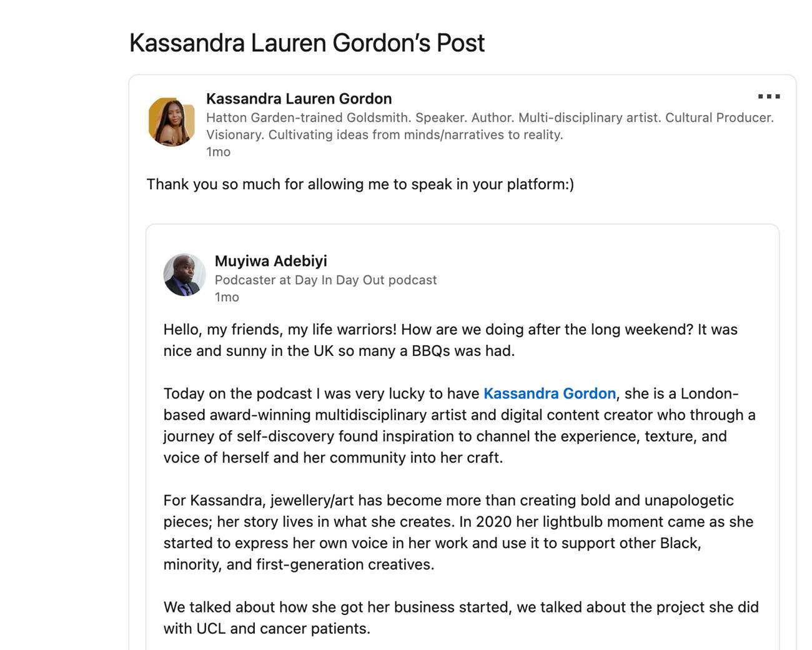Open Muyiwa Adebiyi's name link
Screen dimensions: 812x650
point(271,261)
